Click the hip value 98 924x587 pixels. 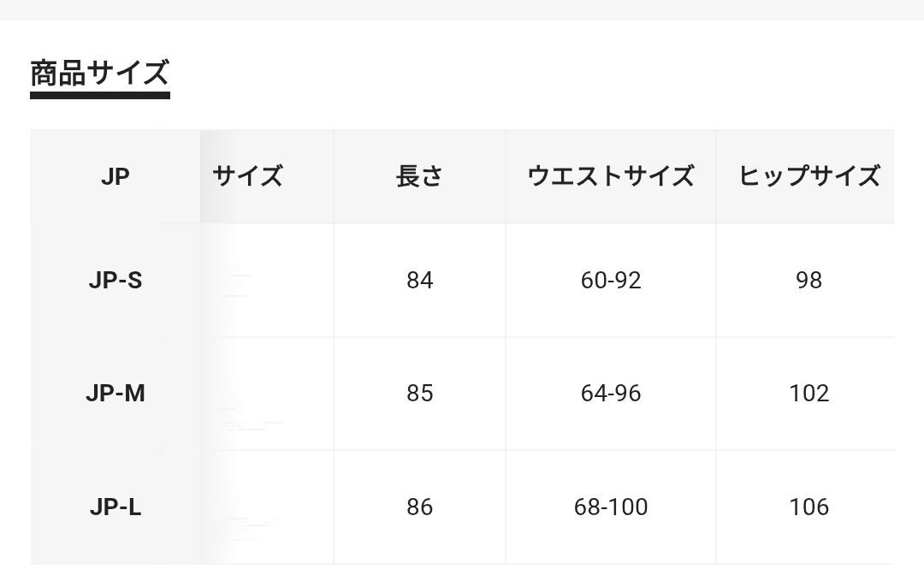tap(808, 280)
